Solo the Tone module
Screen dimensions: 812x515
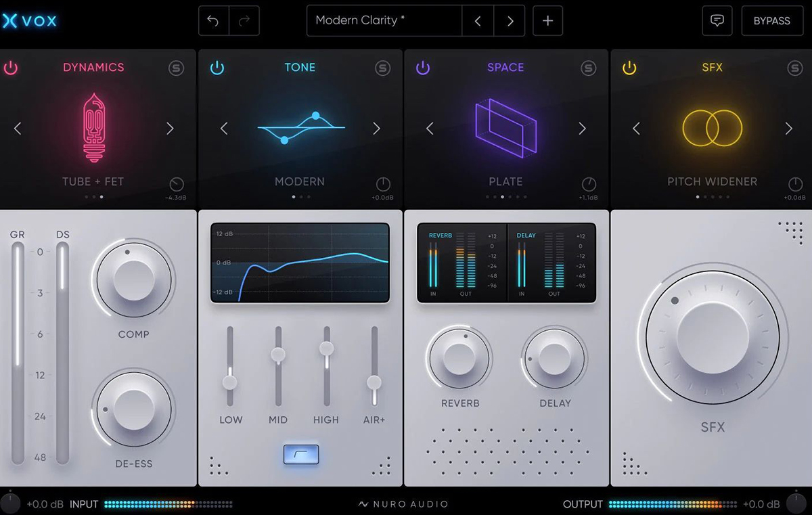382,68
